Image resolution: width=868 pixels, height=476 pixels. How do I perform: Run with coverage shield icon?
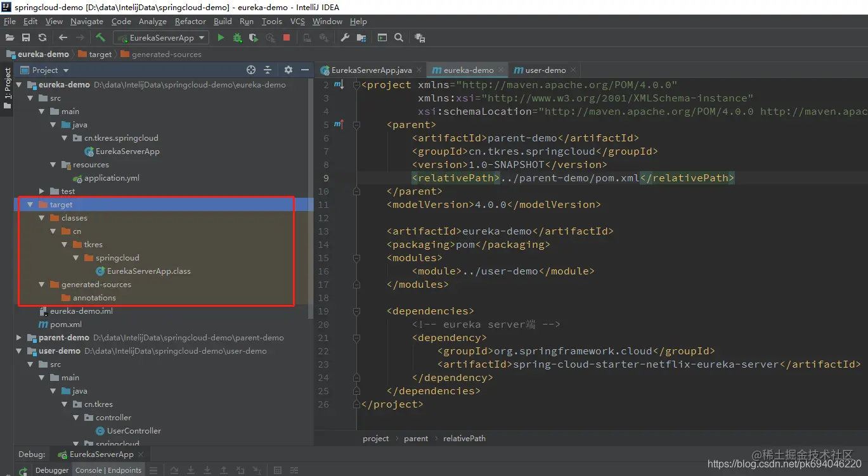[254, 38]
